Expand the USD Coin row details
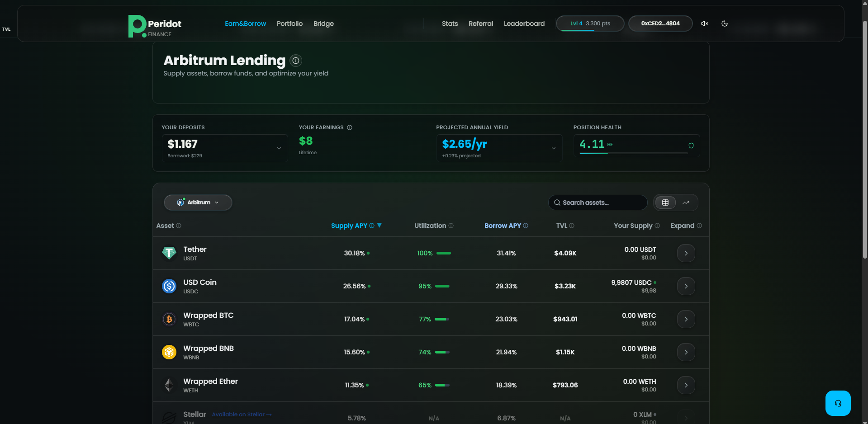This screenshot has width=868, height=424. [686, 286]
